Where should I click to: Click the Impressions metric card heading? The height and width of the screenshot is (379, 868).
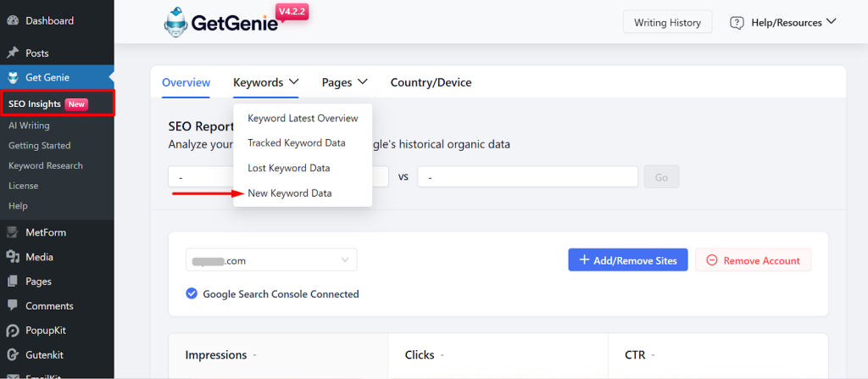216,354
